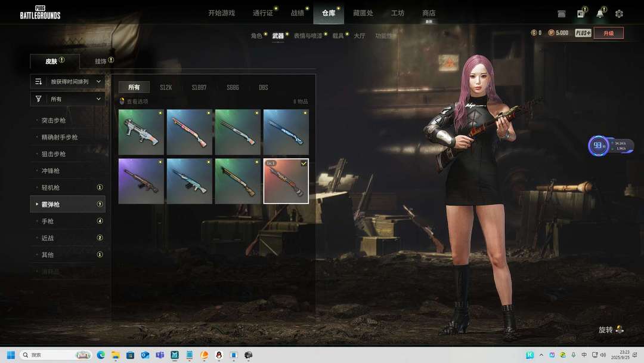Switch to the 大厅 sub-tab
The height and width of the screenshot is (363, 644).
pos(360,36)
